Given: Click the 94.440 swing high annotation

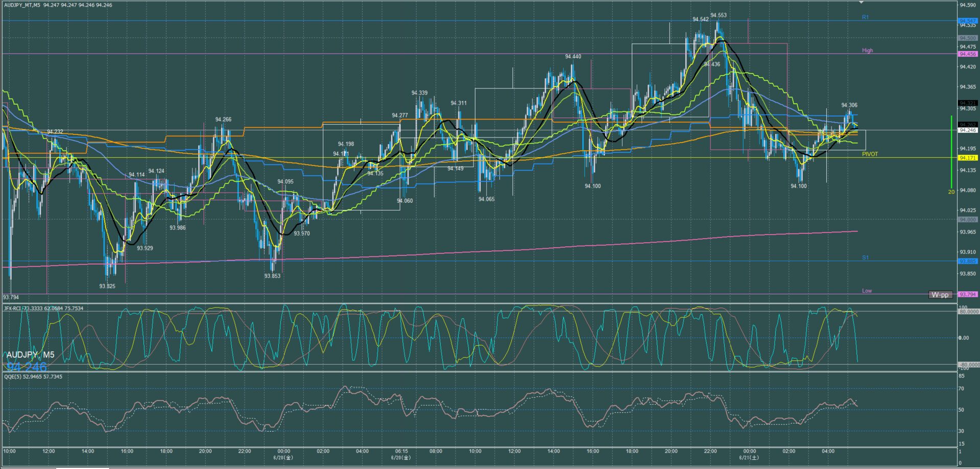Looking at the screenshot, I should (x=573, y=57).
